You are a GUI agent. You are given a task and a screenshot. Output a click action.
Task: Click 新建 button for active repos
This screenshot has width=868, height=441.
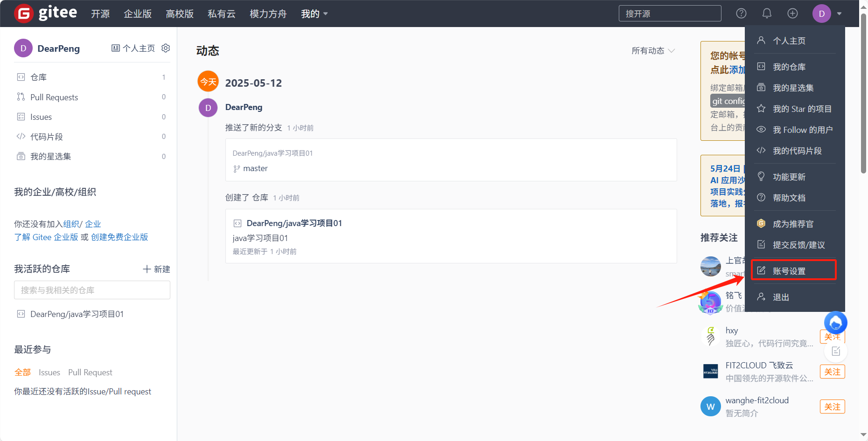click(156, 269)
